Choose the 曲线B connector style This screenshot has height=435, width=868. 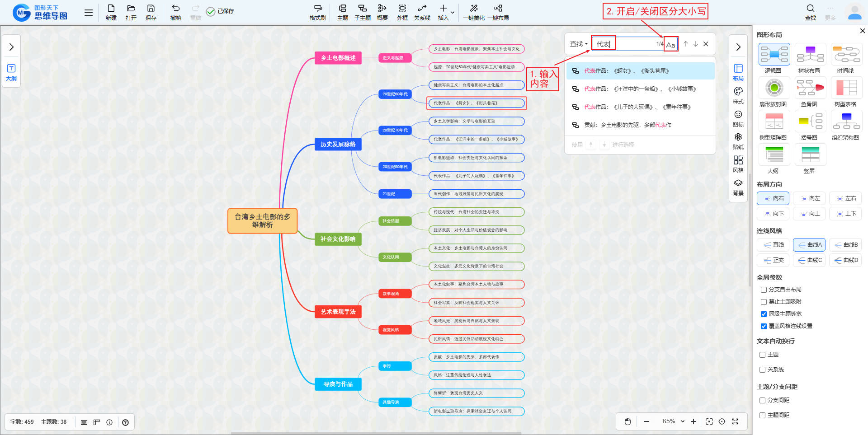pos(845,245)
